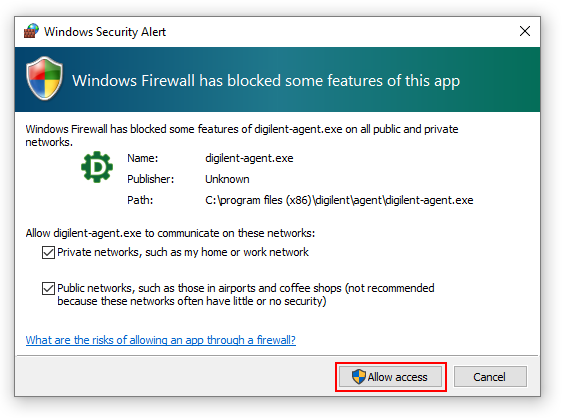Image resolution: width=563 pixels, height=418 pixels.
Task: Click the Unknown publisher value
Action: 227,179
